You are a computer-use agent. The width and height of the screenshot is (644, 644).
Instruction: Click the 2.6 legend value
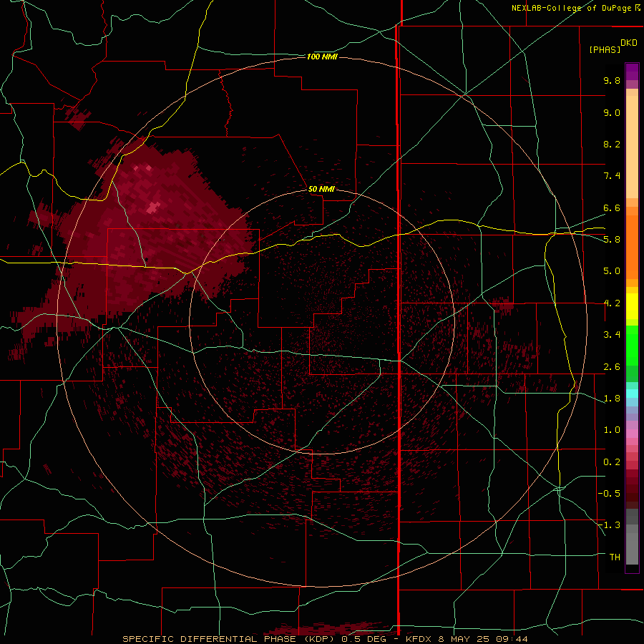pos(612,367)
